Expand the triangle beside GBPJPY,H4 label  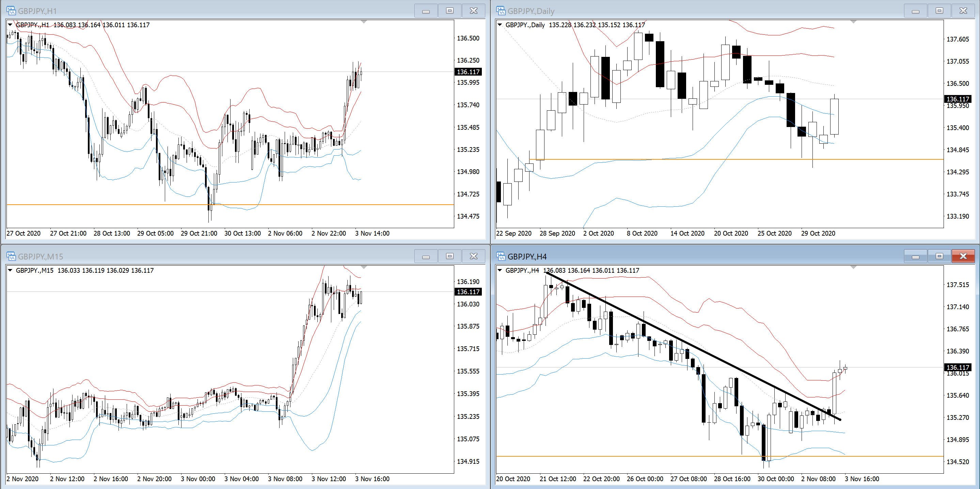tap(500, 270)
